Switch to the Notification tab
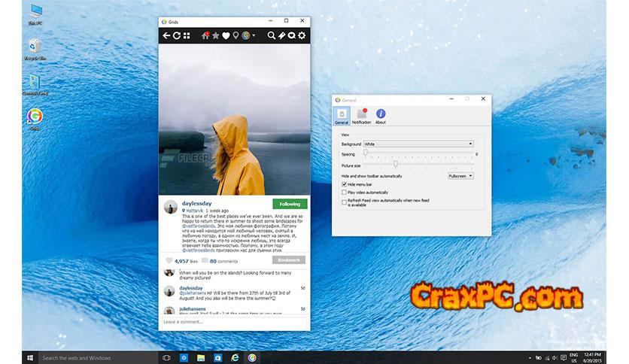 point(361,115)
